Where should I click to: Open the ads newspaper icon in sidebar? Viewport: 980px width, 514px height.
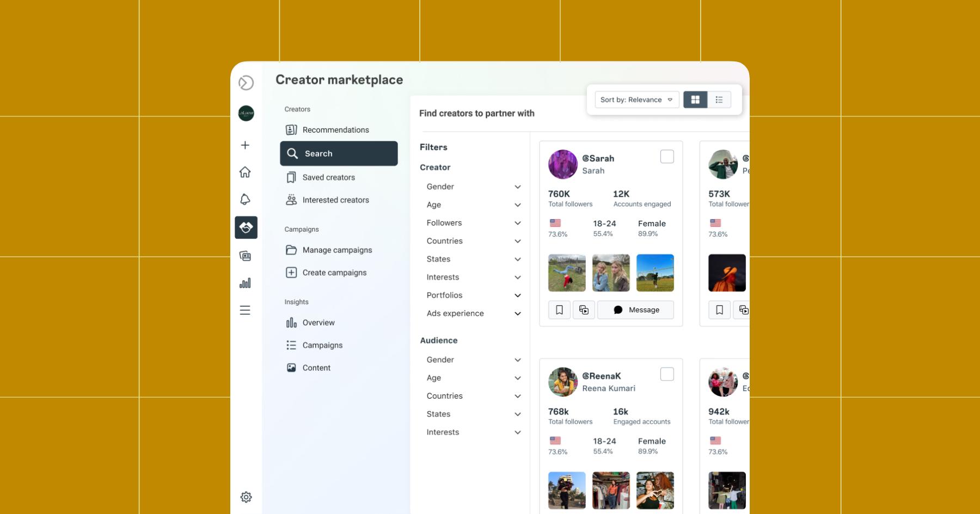[x=246, y=256]
